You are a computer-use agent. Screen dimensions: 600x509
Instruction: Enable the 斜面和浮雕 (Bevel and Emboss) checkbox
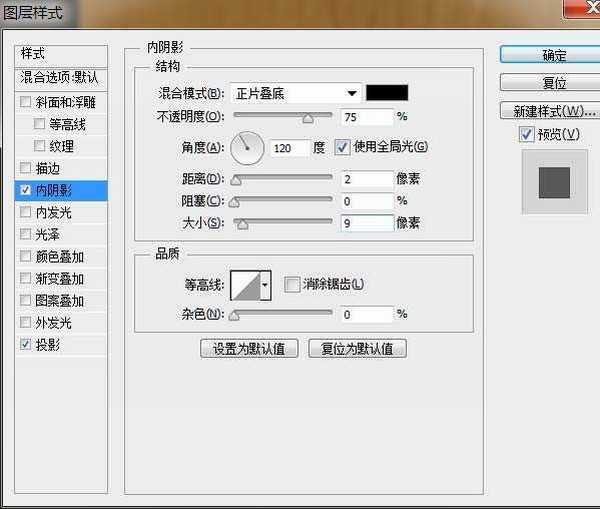coord(26,102)
